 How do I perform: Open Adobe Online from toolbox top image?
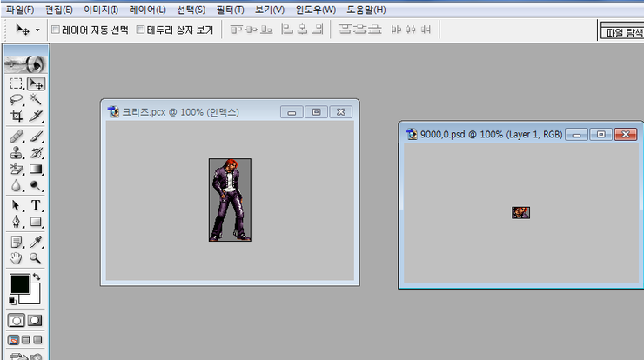26,64
